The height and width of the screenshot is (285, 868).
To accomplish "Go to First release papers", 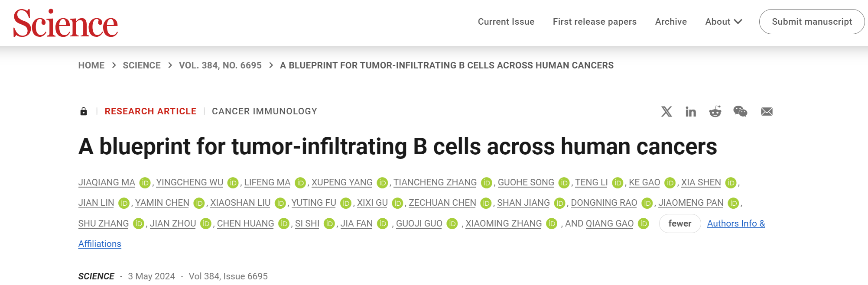I will (x=595, y=22).
